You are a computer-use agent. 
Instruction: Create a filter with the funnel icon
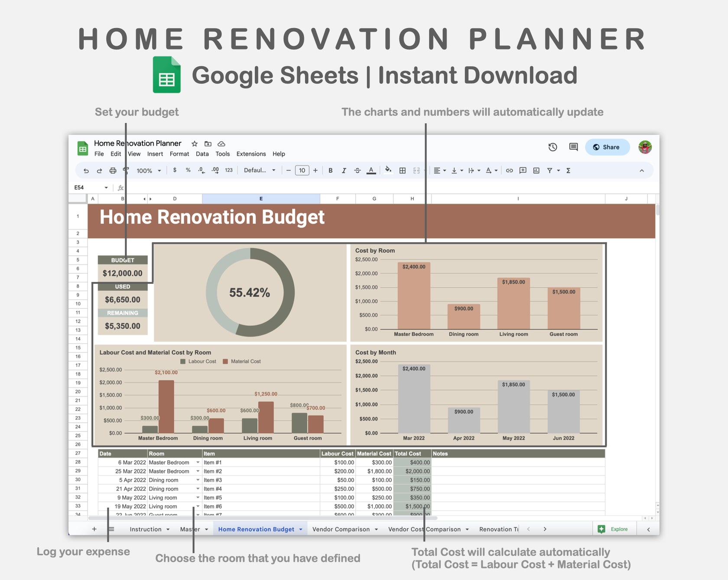(x=549, y=170)
